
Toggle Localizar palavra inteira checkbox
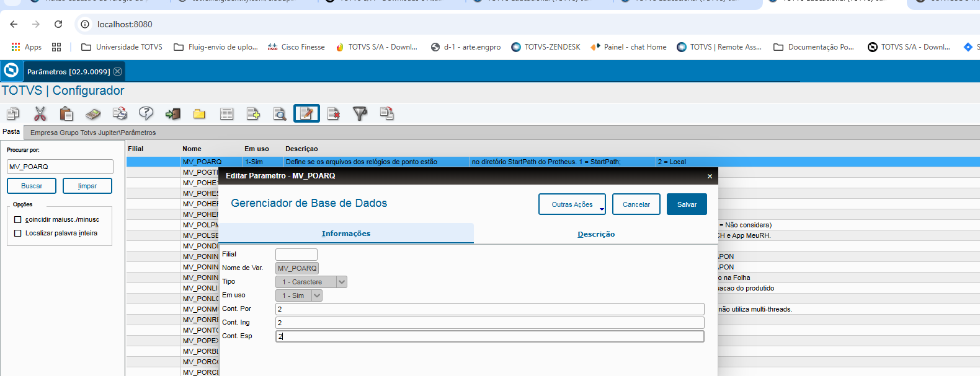(18, 233)
